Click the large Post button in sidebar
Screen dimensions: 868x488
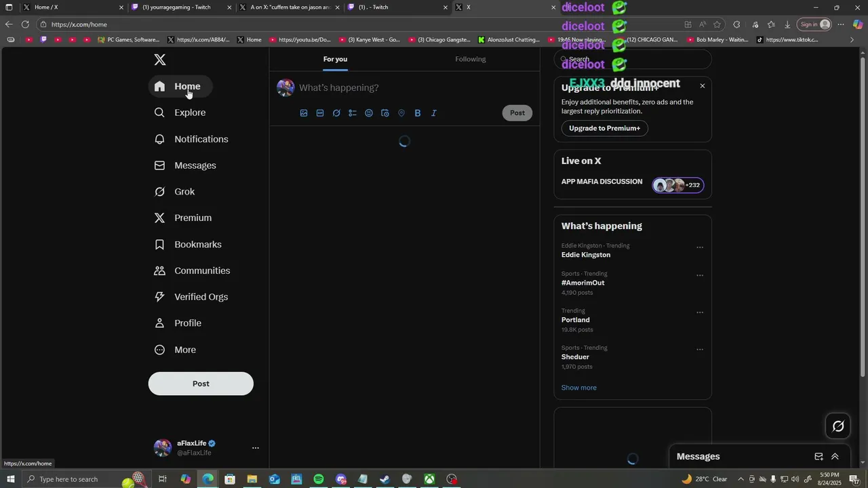pyautogui.click(x=201, y=384)
